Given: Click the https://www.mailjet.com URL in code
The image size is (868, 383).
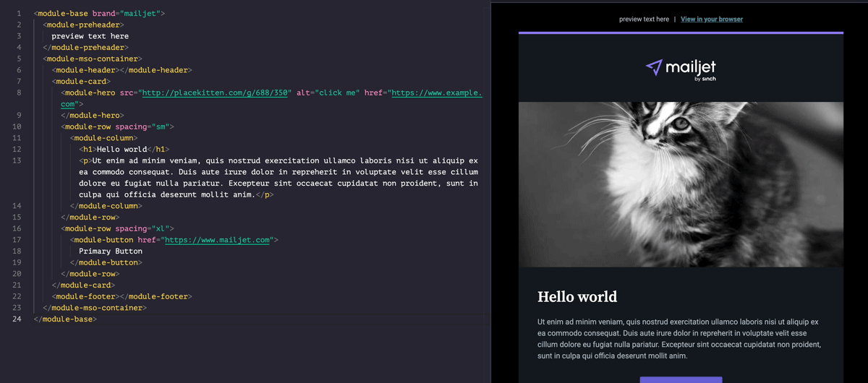Looking at the screenshot, I should [217, 240].
